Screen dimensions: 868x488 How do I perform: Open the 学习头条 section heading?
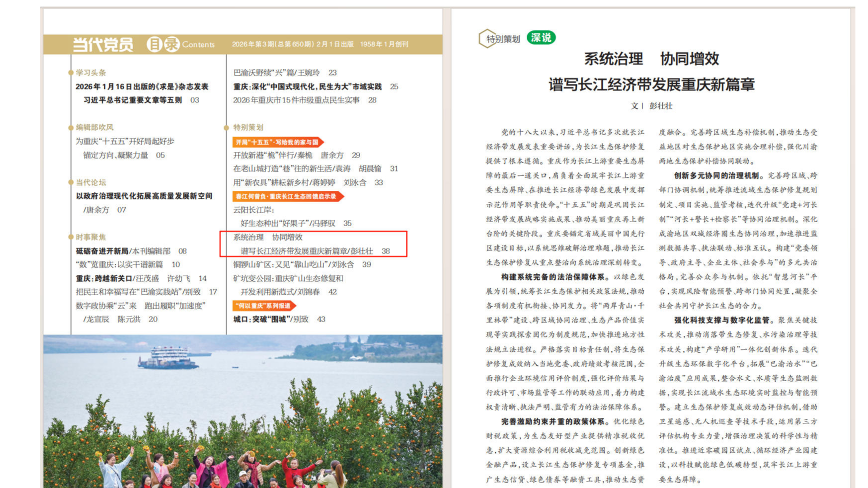(x=90, y=73)
